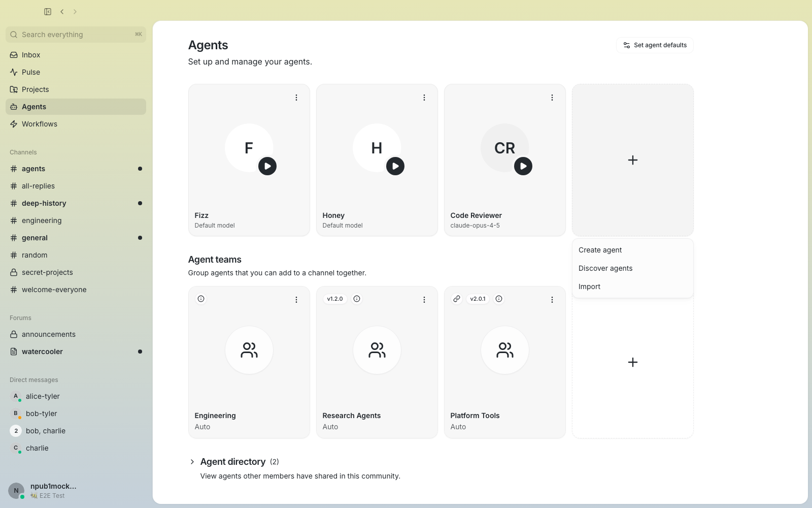812x508 pixels.
Task: Open alice-tyler direct message
Action: pyautogui.click(x=76, y=396)
